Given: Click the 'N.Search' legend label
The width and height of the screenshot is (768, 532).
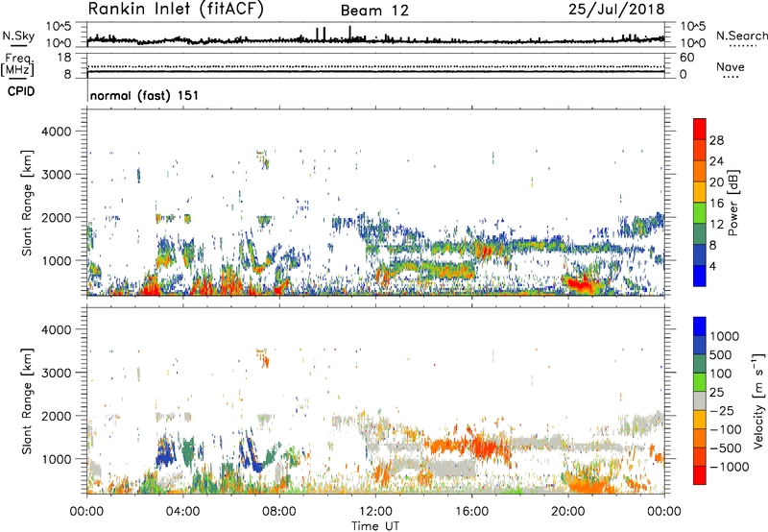Looking at the screenshot, I should (741, 36).
